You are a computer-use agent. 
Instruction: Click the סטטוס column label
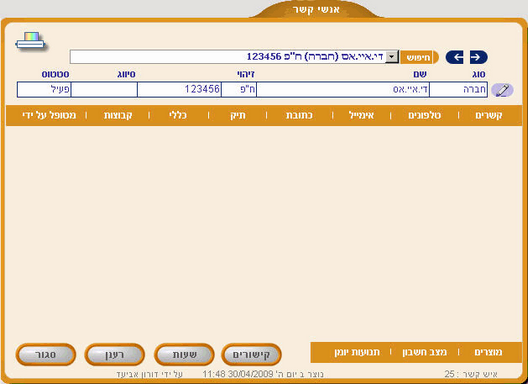[x=55, y=74]
